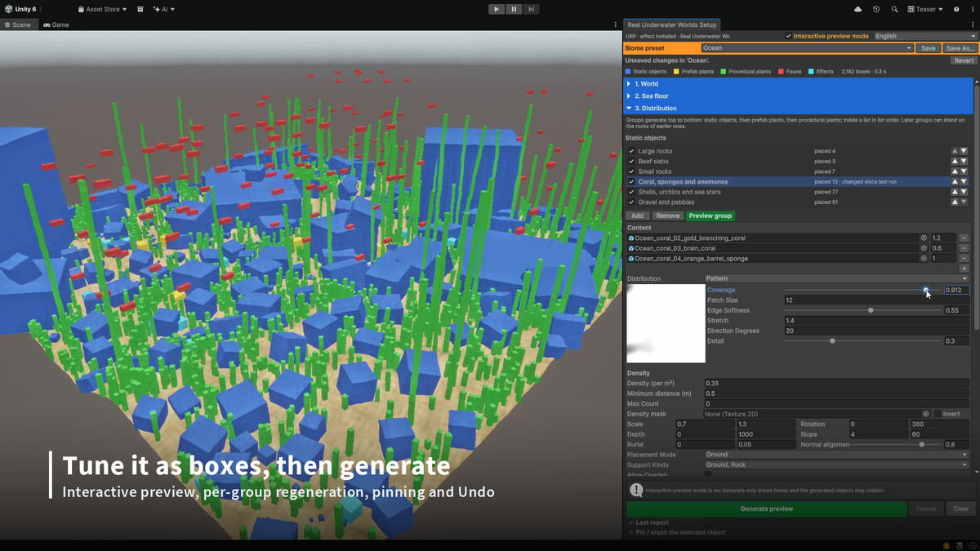Screen dimensions: 980x551
Task: Uncheck Gravel and pebbles group
Action: 630,202
